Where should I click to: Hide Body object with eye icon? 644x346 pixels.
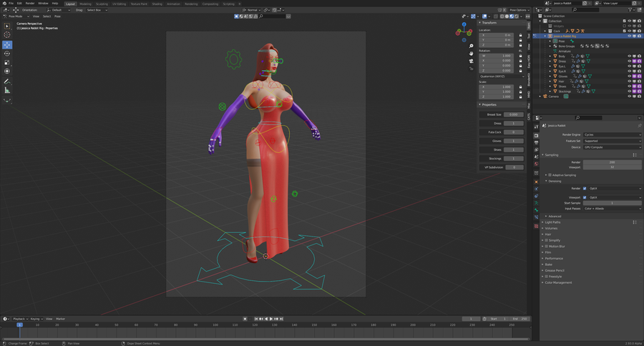tap(629, 56)
